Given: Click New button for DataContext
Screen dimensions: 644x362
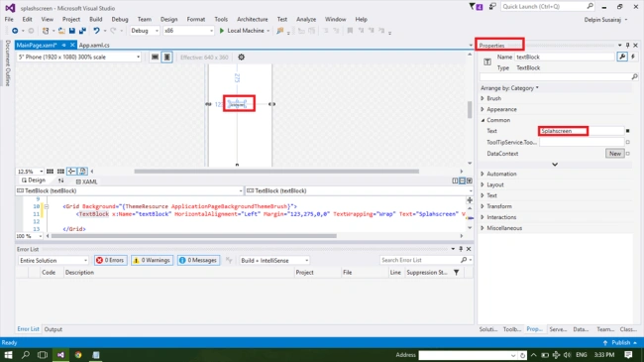Looking at the screenshot, I should pyautogui.click(x=614, y=154).
